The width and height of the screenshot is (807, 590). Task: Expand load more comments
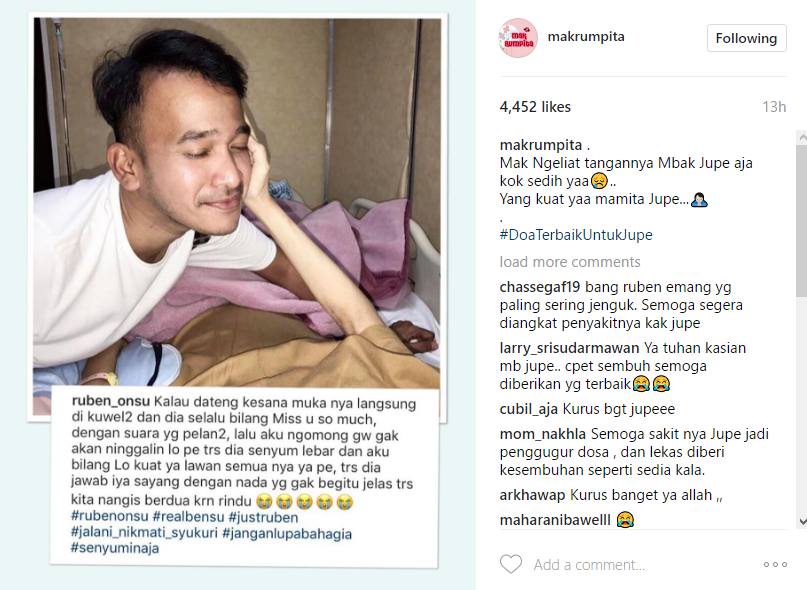(x=570, y=262)
